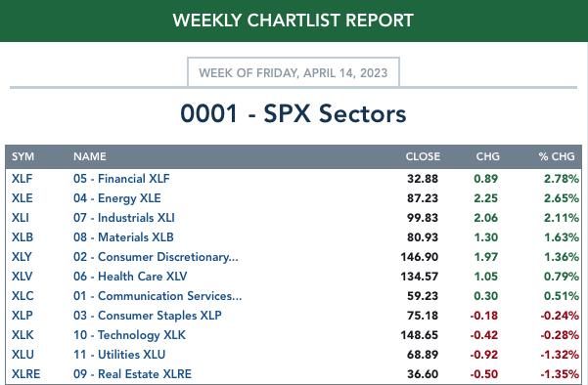Sort by the CLOSE column header
The height and width of the screenshot is (385, 588).
[x=423, y=156]
